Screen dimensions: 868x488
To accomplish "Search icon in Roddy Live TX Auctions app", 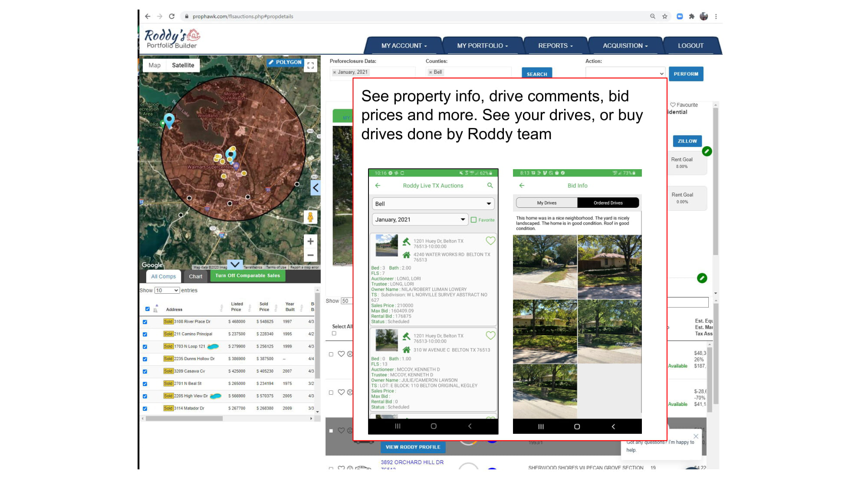I will [490, 185].
